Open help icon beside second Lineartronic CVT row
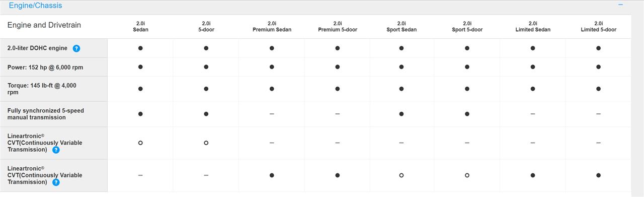The height and width of the screenshot is (197, 644). point(56,182)
